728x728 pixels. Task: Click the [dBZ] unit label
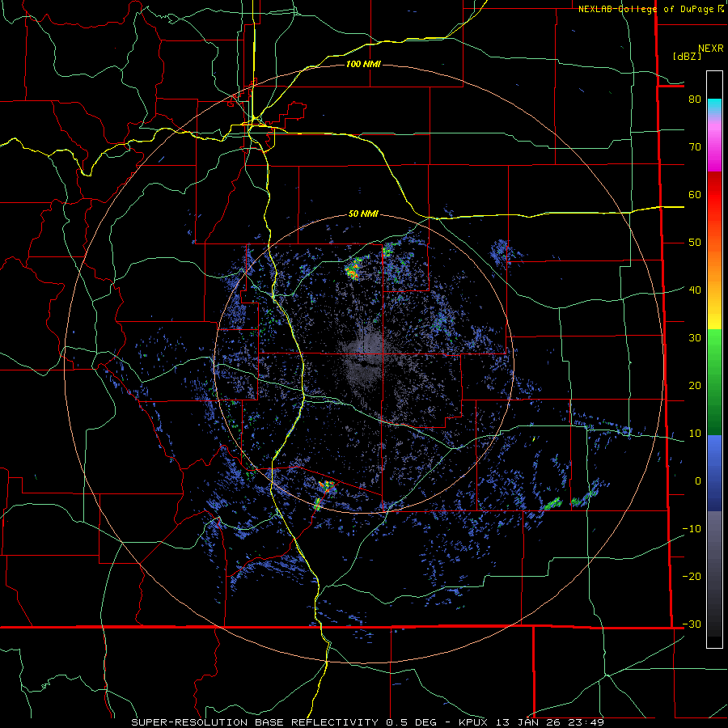[687, 56]
